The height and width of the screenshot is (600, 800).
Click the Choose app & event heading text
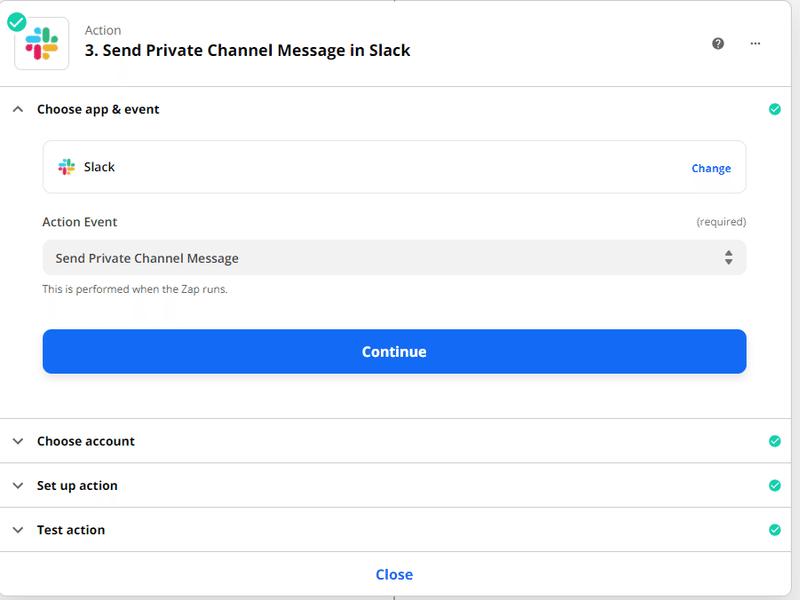(x=98, y=110)
